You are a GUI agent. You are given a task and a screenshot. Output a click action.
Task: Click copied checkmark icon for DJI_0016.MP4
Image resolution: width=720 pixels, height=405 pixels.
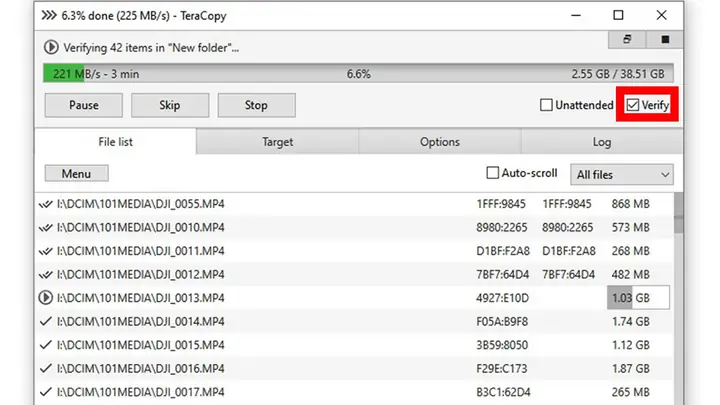pos(45,368)
